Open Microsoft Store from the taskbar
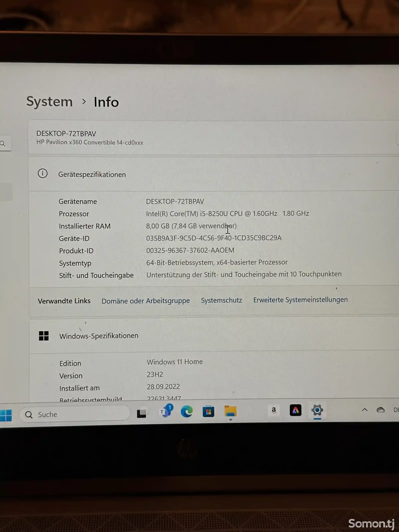399x532 pixels. coord(208,411)
